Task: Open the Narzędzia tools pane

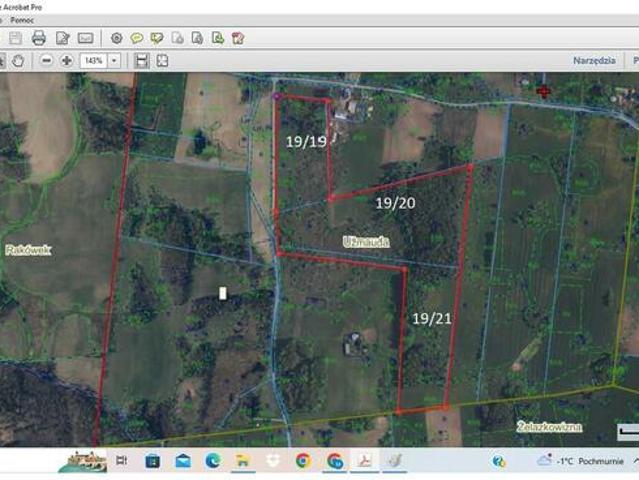Action: [x=593, y=61]
